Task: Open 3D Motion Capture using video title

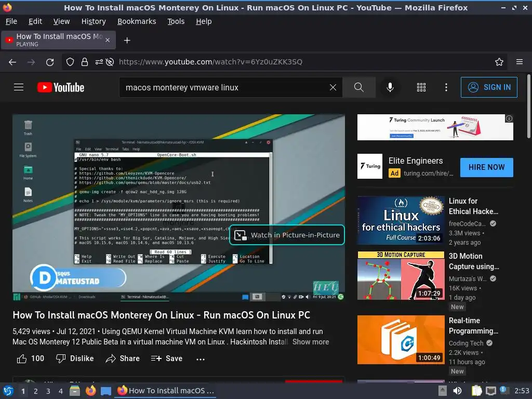Action: click(x=474, y=261)
